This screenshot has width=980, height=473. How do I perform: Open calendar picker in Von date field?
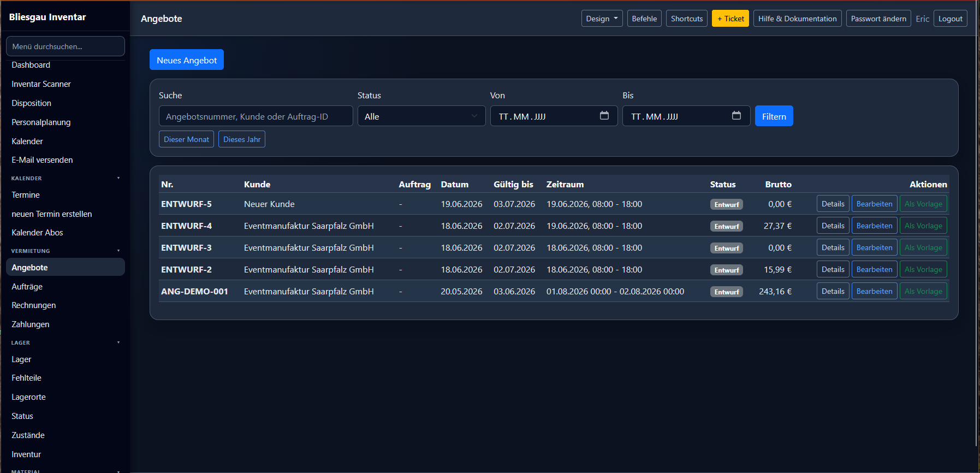[x=604, y=116]
